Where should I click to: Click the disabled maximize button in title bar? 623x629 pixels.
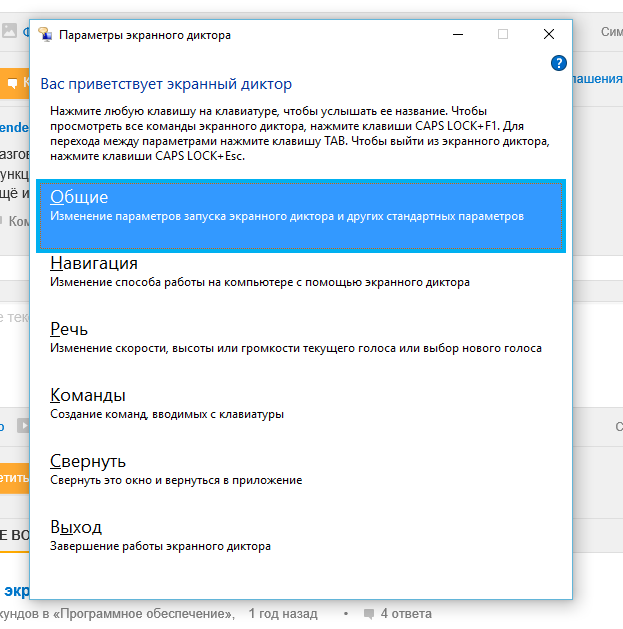(503, 34)
